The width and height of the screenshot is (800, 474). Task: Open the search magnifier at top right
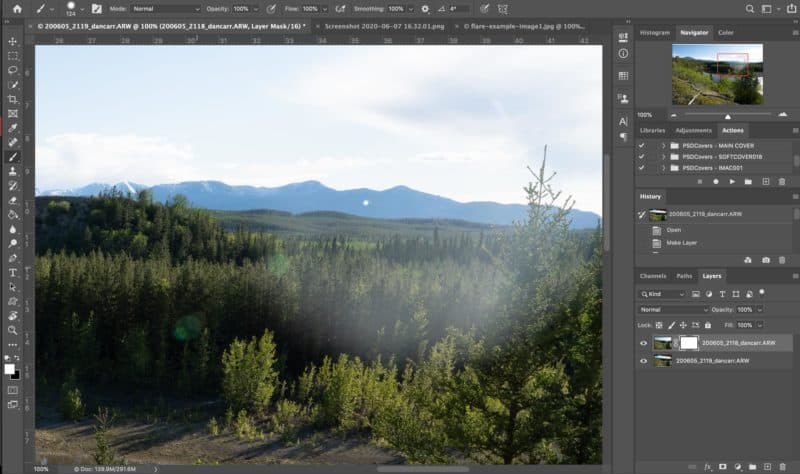(749, 9)
